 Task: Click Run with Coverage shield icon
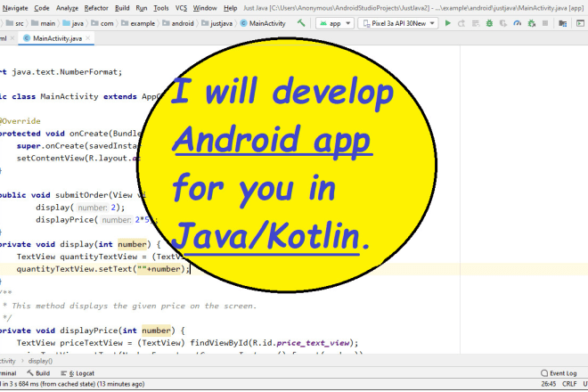(503, 23)
